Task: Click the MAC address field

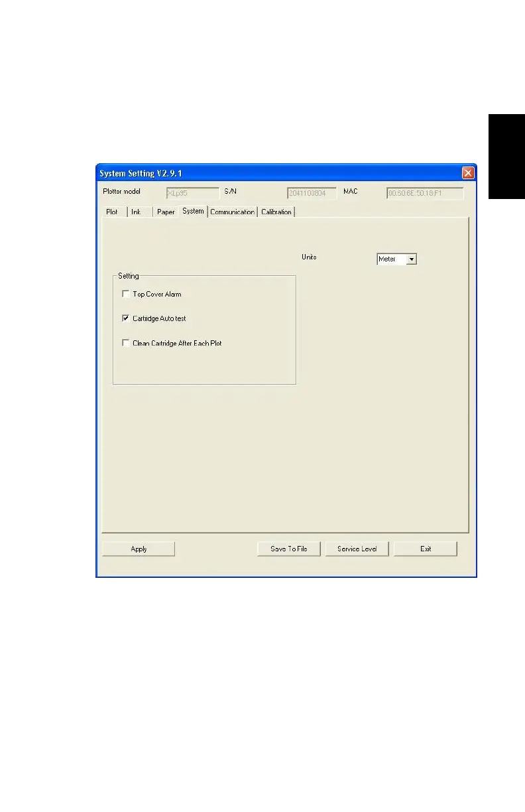Action: [x=425, y=193]
